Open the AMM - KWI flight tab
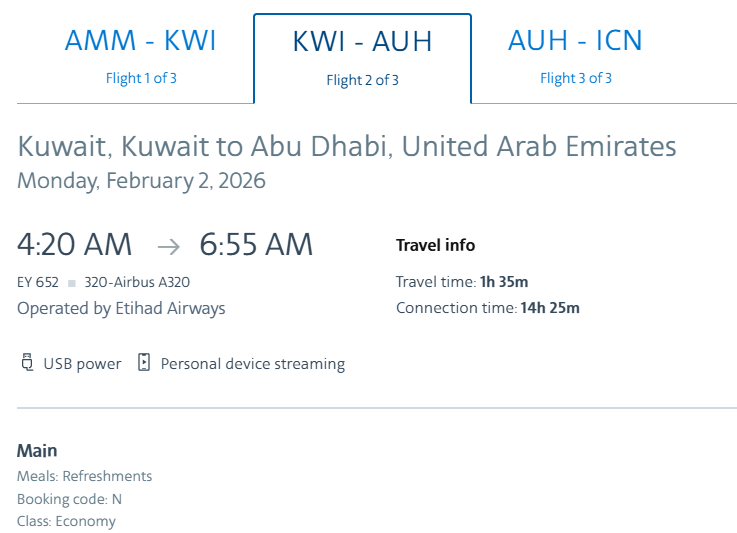This screenshot has width=737, height=533. pos(141,41)
